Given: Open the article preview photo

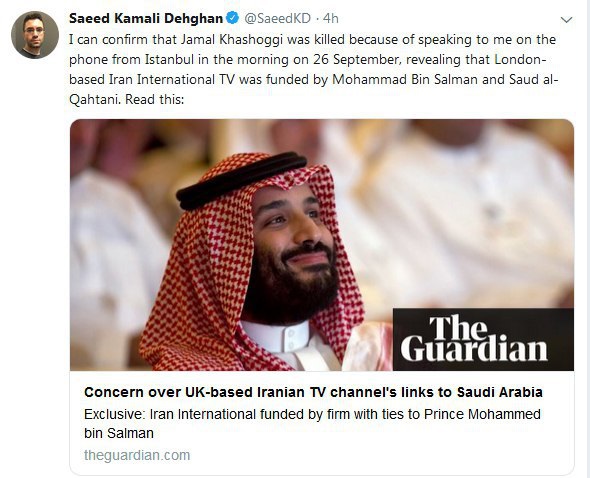Looking at the screenshot, I should (322, 245).
